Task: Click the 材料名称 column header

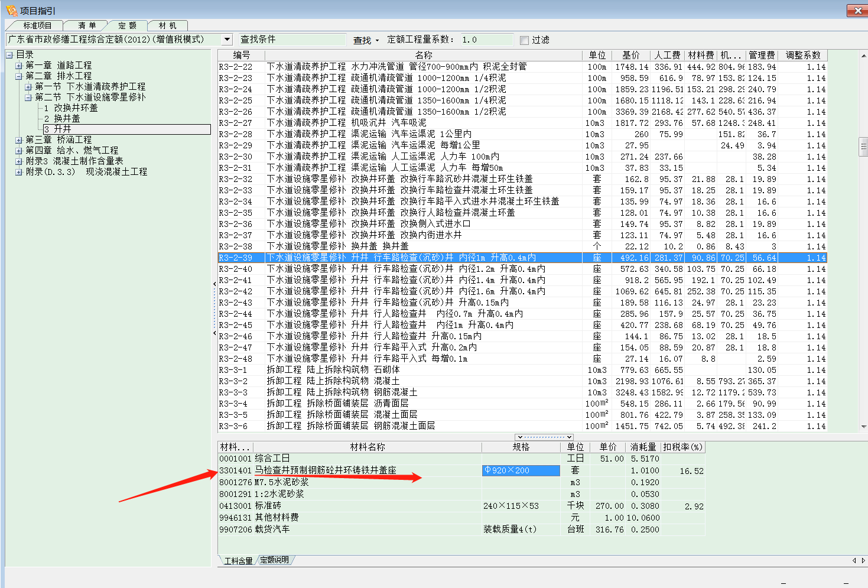Action: 368,447
